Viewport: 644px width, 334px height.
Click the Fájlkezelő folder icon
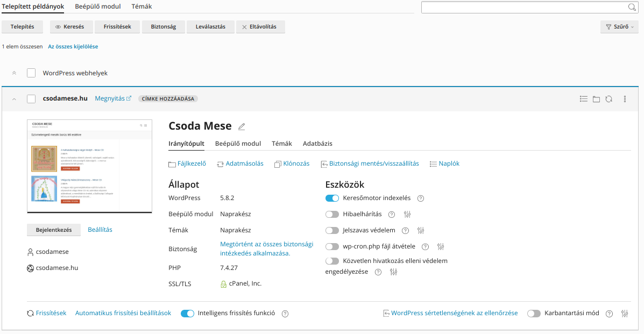(x=172, y=165)
